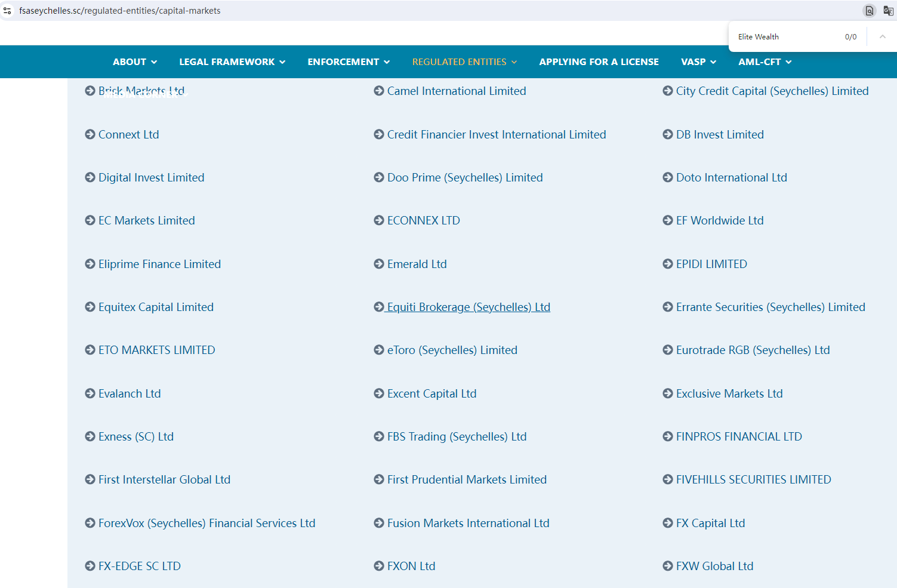The height and width of the screenshot is (588, 897).
Task: Expand the LEGAL FRAMEWORK dropdown menu
Action: [232, 61]
